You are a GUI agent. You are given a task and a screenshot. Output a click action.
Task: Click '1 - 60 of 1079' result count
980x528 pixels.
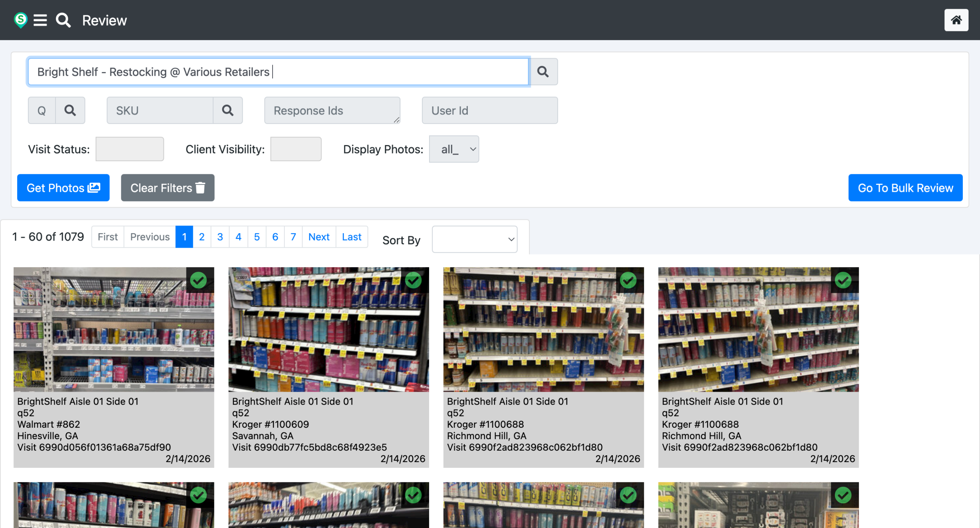48,237
